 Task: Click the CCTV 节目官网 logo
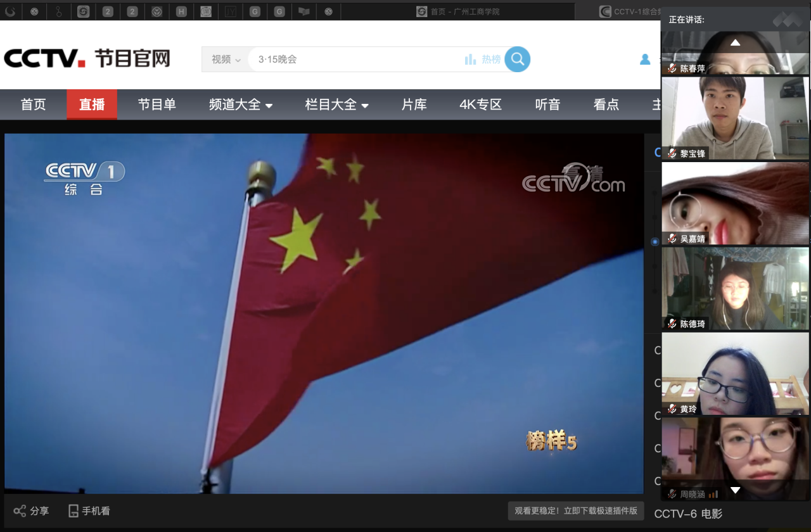pyautogui.click(x=87, y=59)
